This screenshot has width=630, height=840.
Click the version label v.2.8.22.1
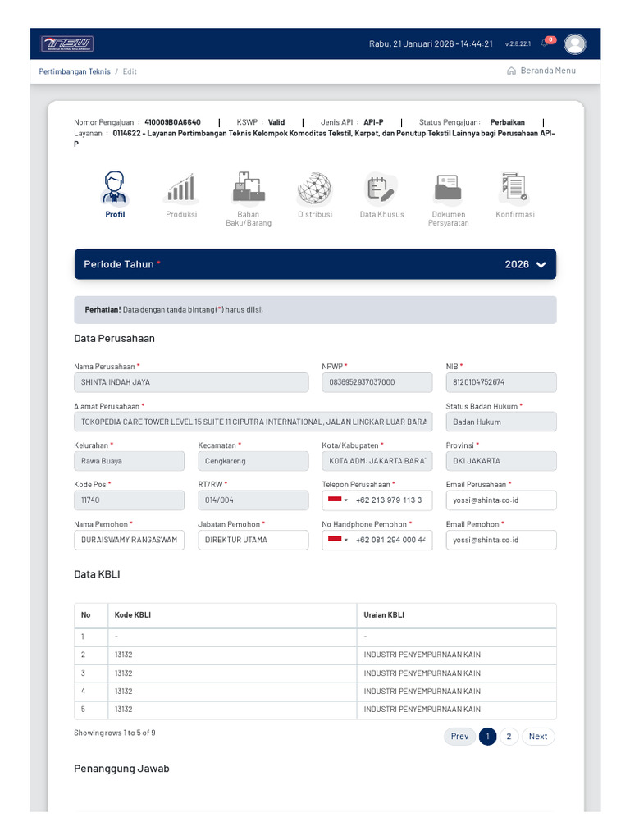pyautogui.click(x=518, y=44)
